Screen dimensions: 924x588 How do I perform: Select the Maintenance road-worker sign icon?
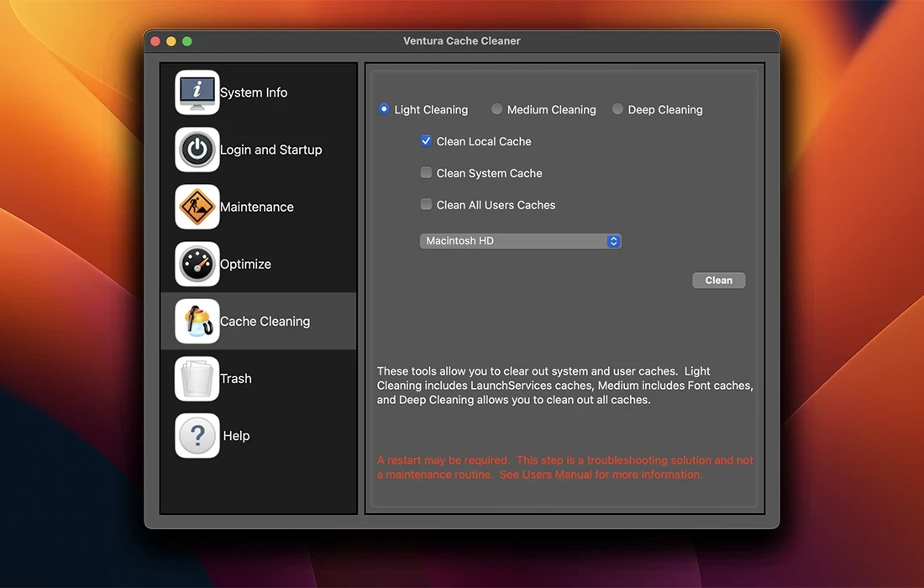tap(197, 207)
